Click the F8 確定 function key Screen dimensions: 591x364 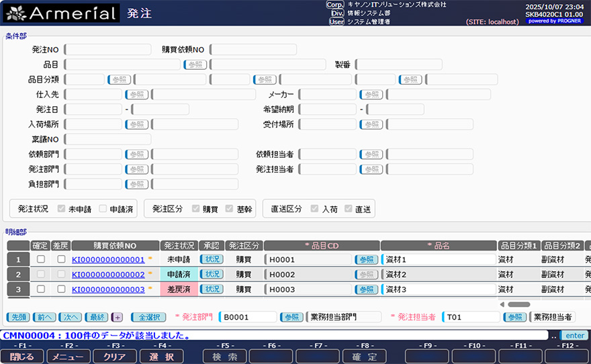[365, 357]
